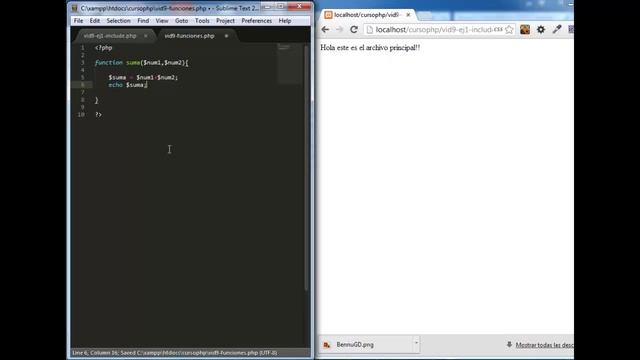Close the vid9-ej1-include.php tab
This screenshot has width=640, height=360.
[x=146, y=36]
